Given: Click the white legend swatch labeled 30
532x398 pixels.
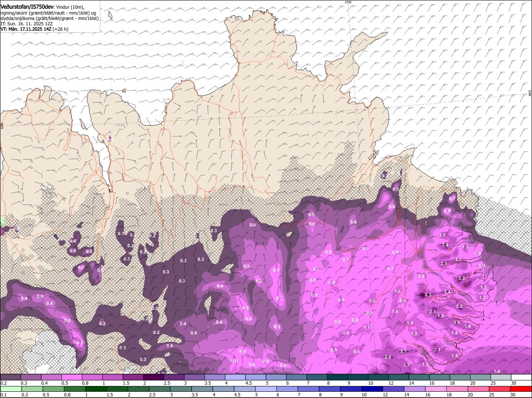Looking at the screenshot, I should (x=521, y=377).
